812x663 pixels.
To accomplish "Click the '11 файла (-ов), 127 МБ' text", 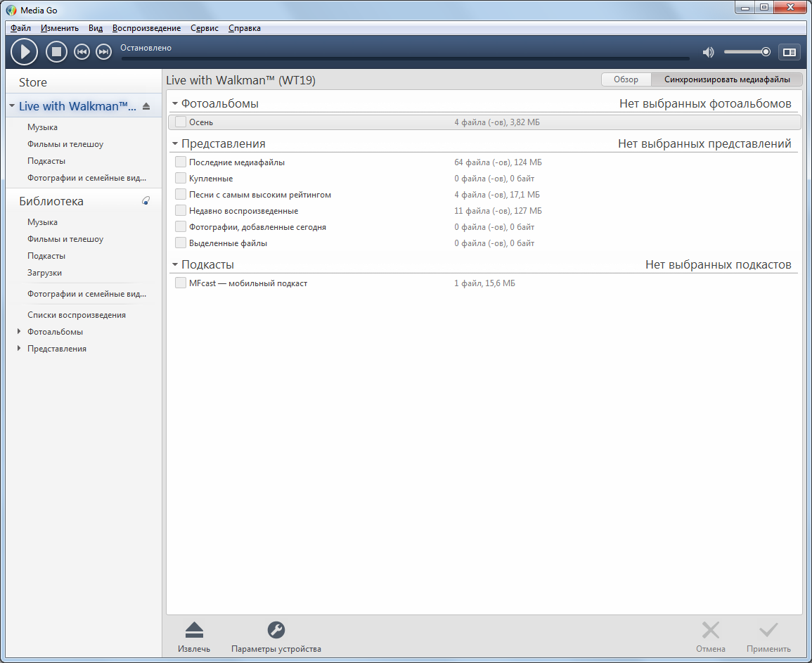I will coord(498,211).
